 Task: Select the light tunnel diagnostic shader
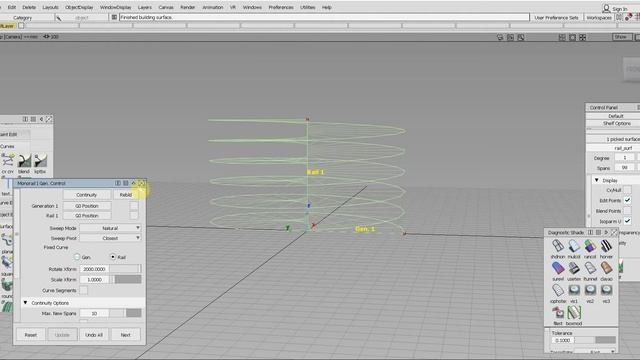coord(590,268)
